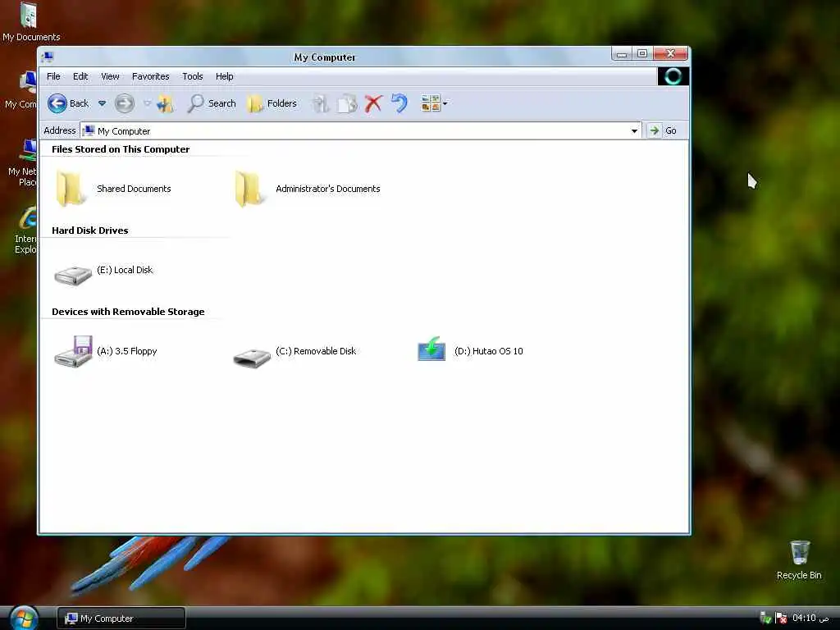Screen dimensions: 840x630
Task: Click Devices with Removable Storage header
Action: pyautogui.click(x=128, y=312)
